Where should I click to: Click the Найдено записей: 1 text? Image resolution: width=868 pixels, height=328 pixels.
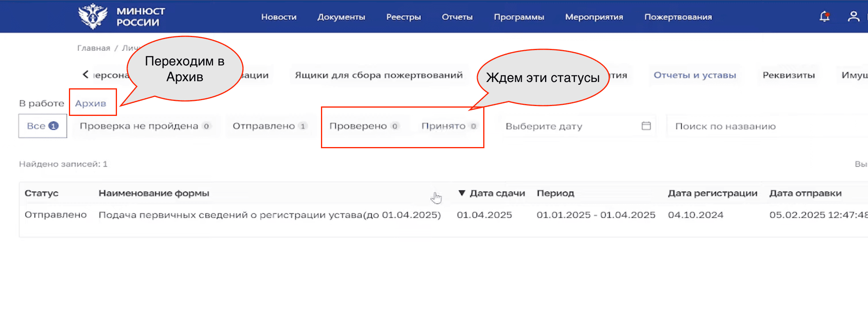63,164
